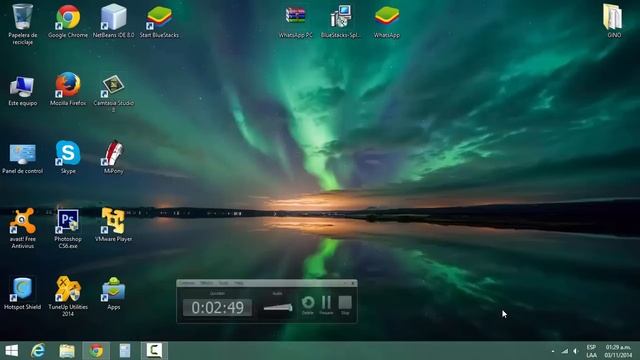Select the Este equipo desktop icon
Viewport: 640px width, 360px height.
(x=22, y=90)
